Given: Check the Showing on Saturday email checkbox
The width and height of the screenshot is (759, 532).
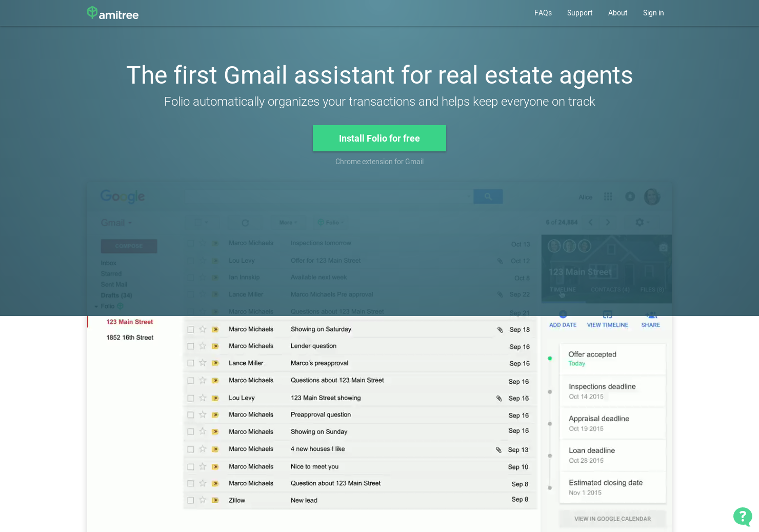Looking at the screenshot, I should coord(191,330).
